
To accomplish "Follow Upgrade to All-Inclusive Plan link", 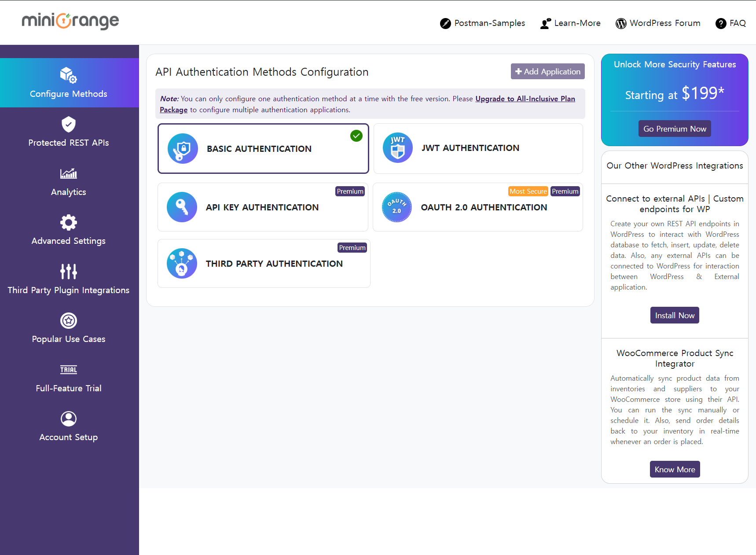I will pos(525,99).
